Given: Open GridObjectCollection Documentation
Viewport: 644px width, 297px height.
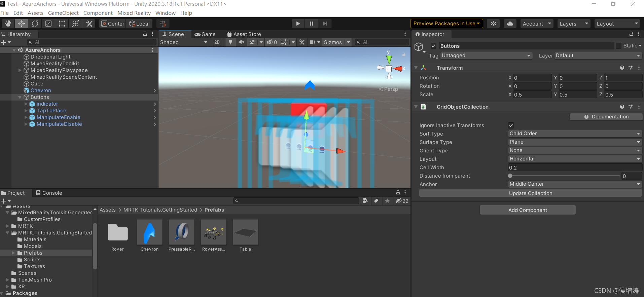Looking at the screenshot, I should point(606,117).
